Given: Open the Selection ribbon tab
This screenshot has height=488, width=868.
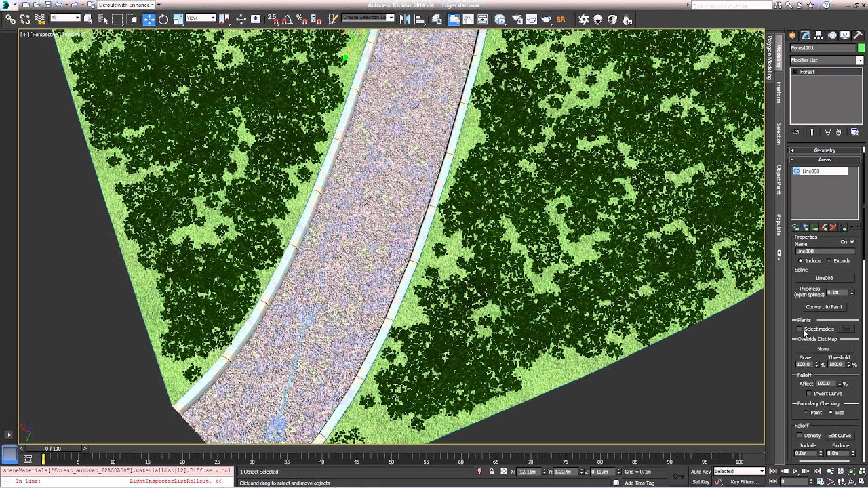Looking at the screenshot, I should [778, 134].
